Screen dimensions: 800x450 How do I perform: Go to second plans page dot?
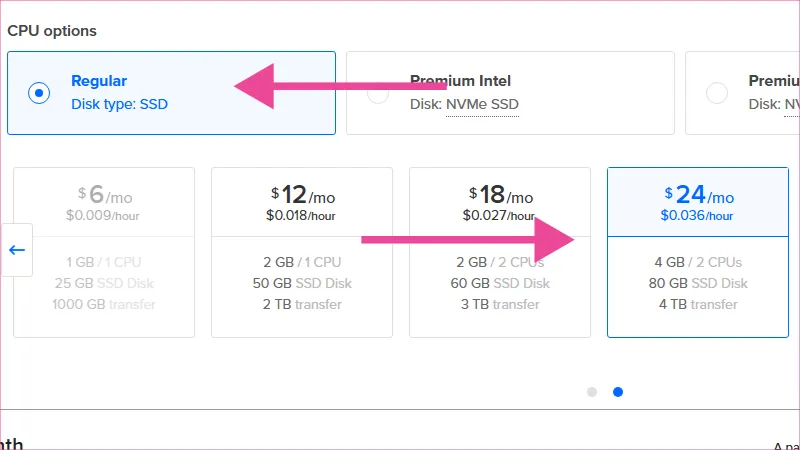618,392
